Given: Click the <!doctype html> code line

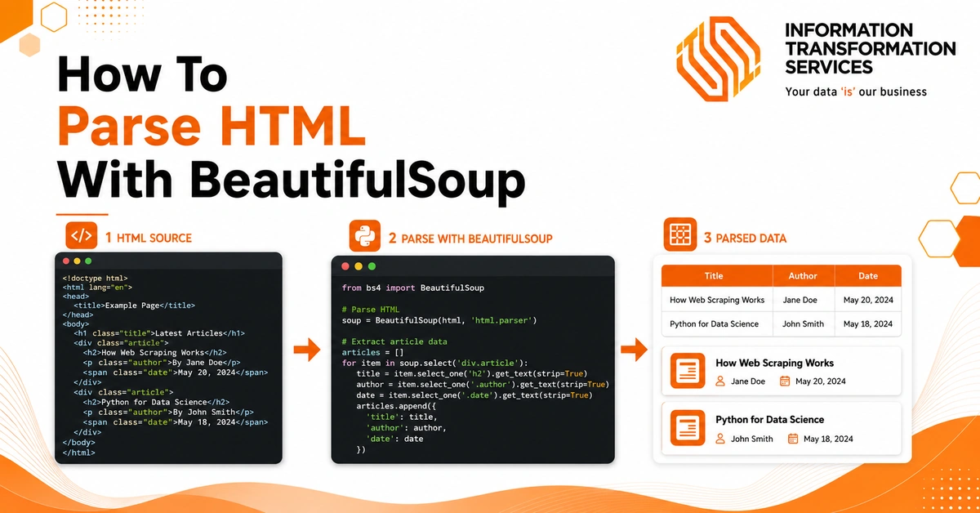Looking at the screenshot, I should coord(95,279).
